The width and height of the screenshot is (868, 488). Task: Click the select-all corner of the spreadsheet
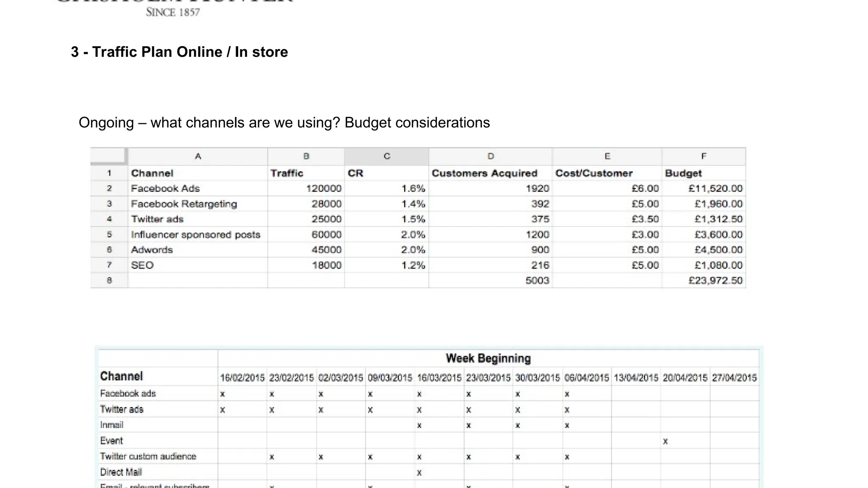coord(108,156)
